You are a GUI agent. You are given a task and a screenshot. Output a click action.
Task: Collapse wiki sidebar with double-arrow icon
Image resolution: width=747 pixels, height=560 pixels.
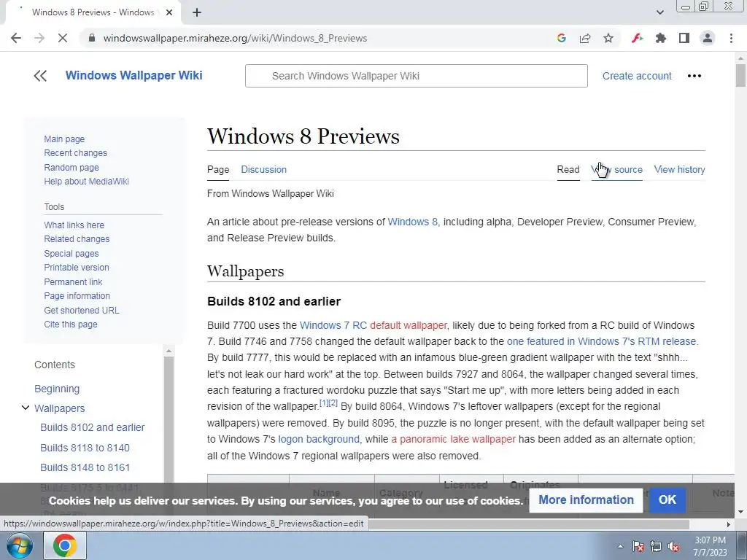[40, 76]
